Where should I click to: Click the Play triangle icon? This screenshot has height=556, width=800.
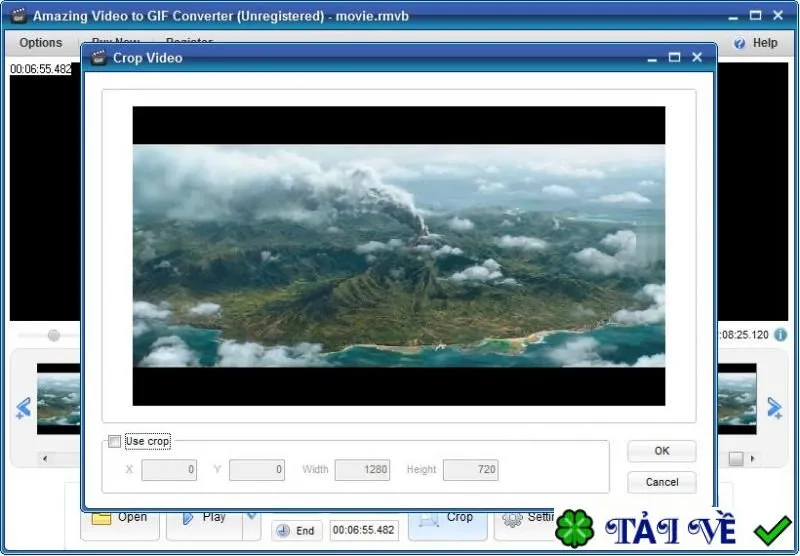coord(188,518)
